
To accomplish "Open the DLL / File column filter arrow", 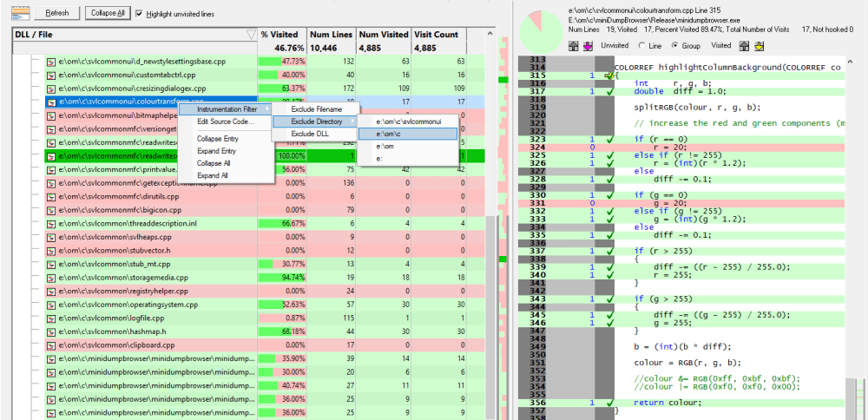I will pos(251,35).
